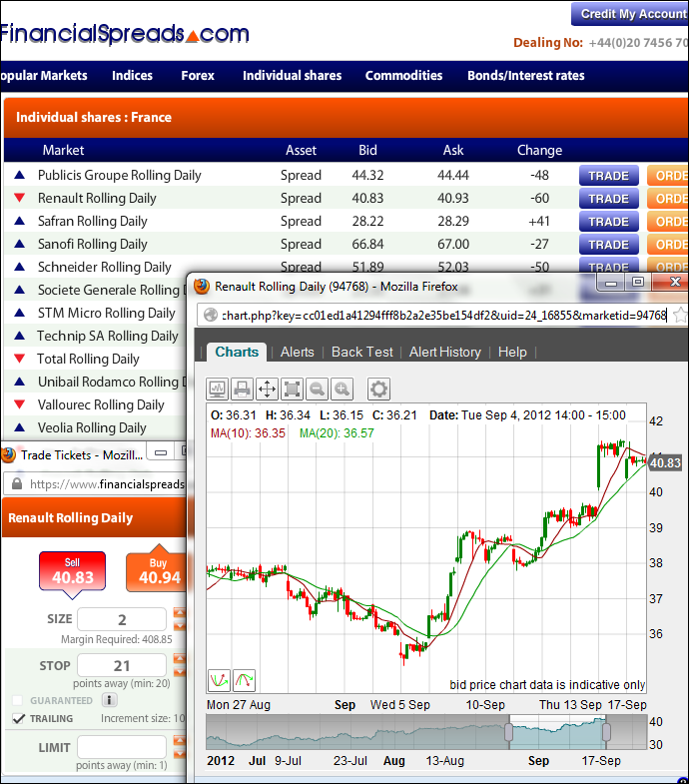Click the GUARANTEED stop info icon

pos(110,699)
